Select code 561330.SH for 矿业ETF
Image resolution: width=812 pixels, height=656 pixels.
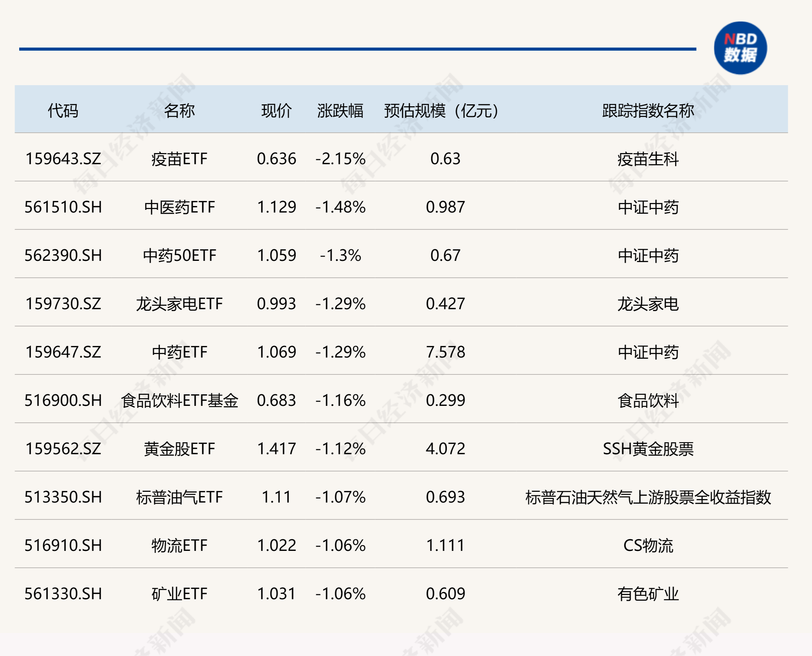tap(64, 594)
